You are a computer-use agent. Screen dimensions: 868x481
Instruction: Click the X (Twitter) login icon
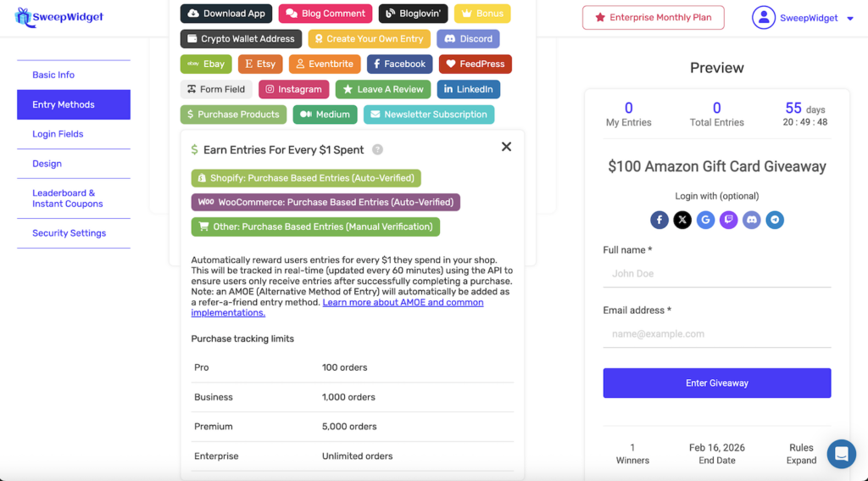(x=682, y=221)
